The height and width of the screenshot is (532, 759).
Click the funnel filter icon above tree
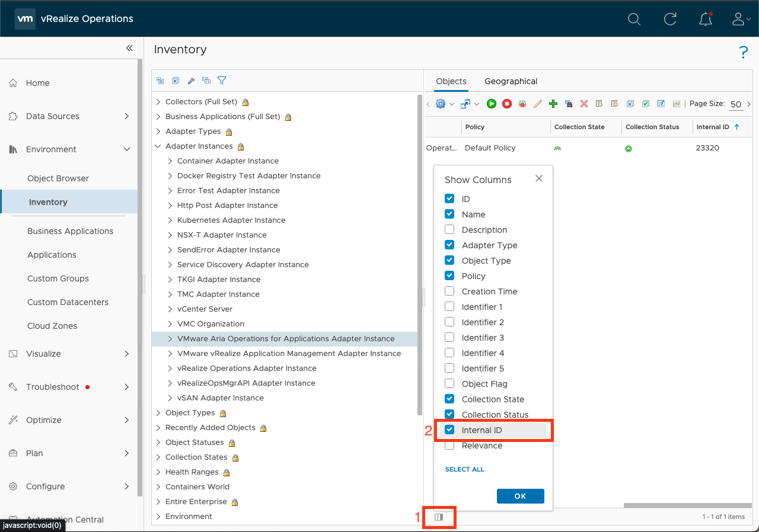222,81
